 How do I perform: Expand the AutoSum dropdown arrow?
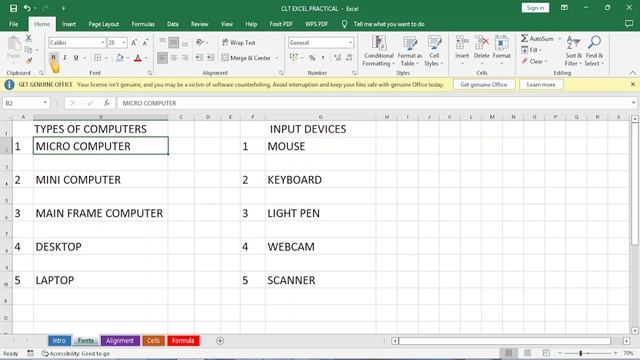(560, 38)
